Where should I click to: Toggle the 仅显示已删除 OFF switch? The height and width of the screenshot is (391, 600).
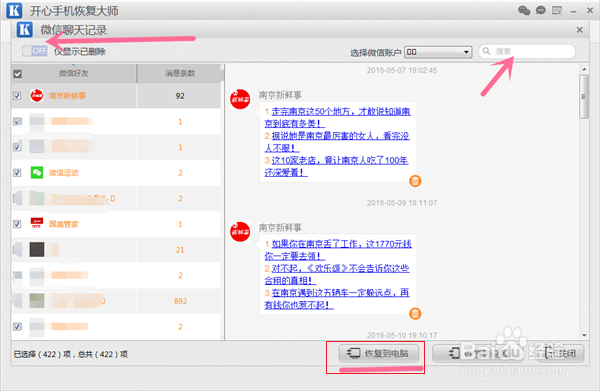[x=35, y=51]
